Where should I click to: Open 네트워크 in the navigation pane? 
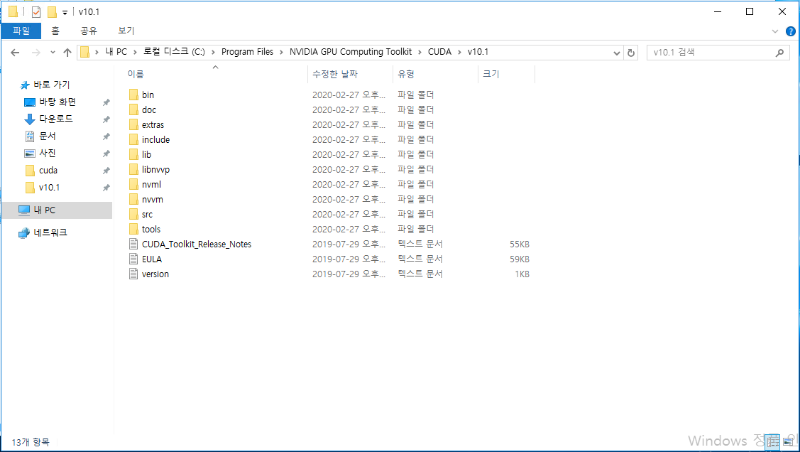pos(50,232)
